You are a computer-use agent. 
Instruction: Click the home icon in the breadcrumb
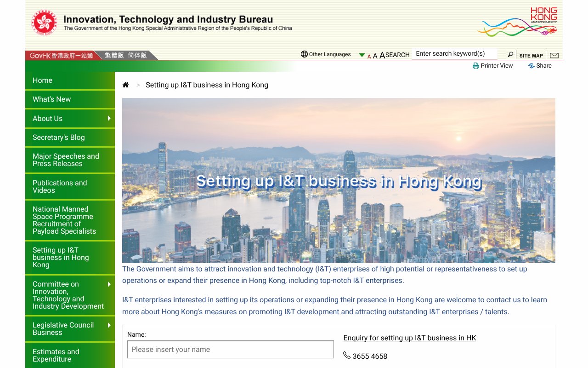125,84
